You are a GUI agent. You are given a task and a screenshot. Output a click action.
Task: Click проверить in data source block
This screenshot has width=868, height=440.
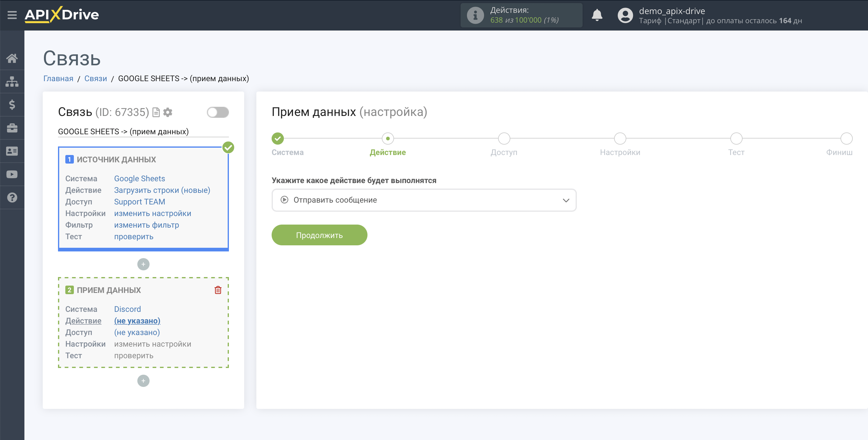(x=134, y=237)
